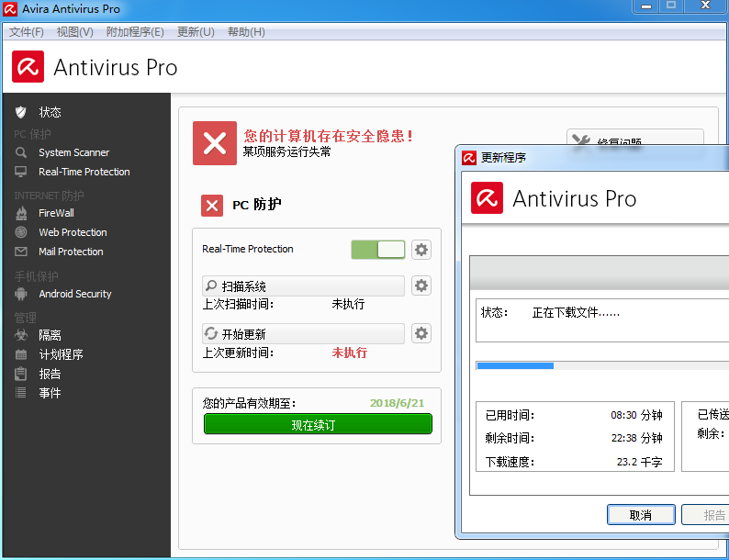Screen dimensions: 729x560
Task: Click the 正在下载文件 status text
Action: pyautogui.click(x=576, y=312)
